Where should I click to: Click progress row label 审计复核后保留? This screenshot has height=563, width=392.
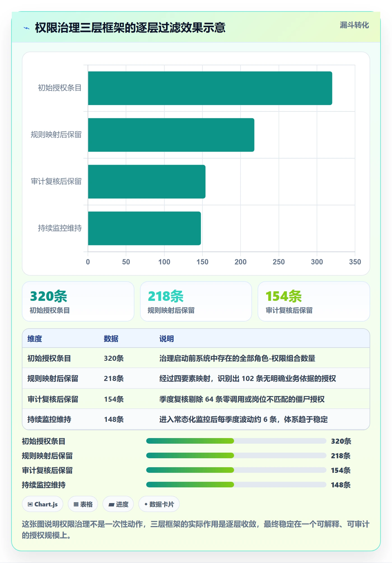[47, 470]
